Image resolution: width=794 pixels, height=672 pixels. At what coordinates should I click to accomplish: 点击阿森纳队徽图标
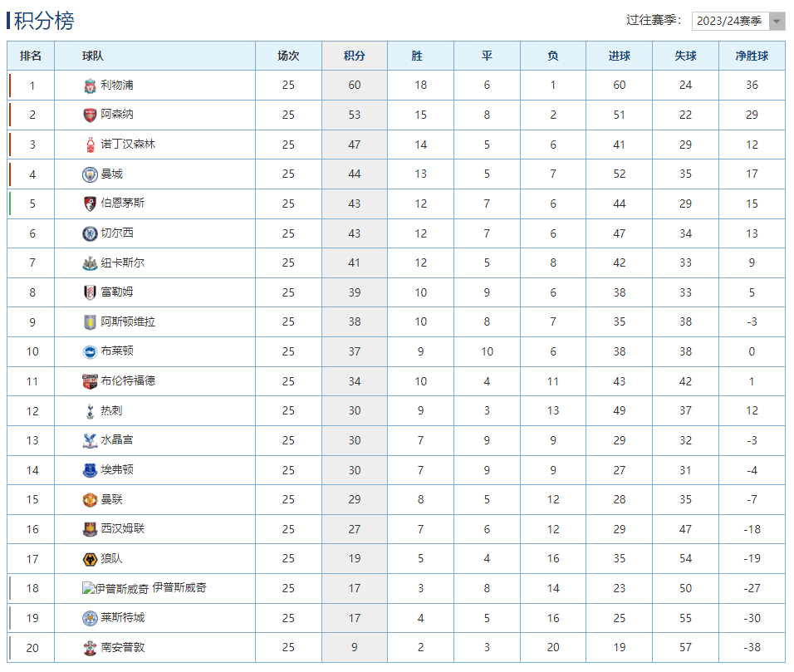[90, 115]
